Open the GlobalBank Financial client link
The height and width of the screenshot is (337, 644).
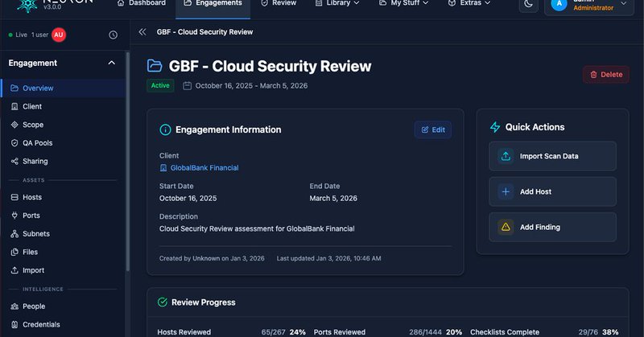point(204,168)
